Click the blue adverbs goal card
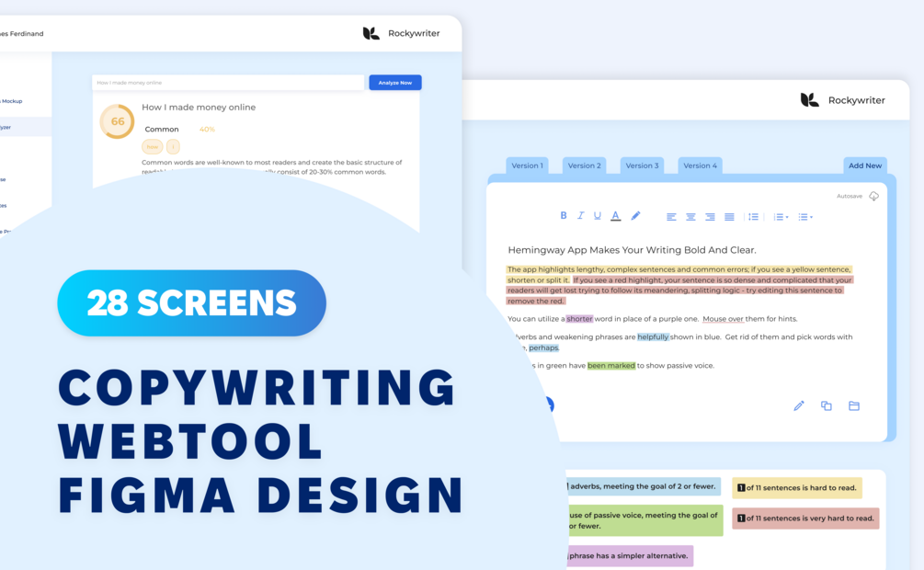 pos(643,486)
